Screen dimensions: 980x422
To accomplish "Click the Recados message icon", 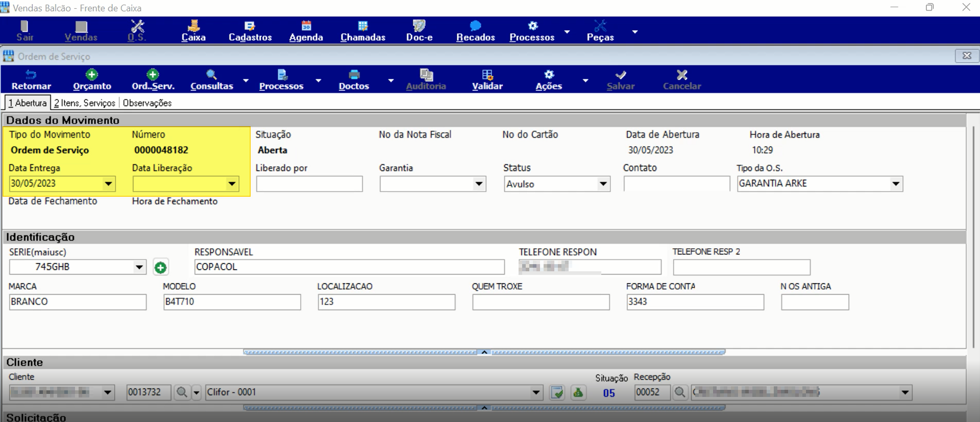I will point(476,26).
